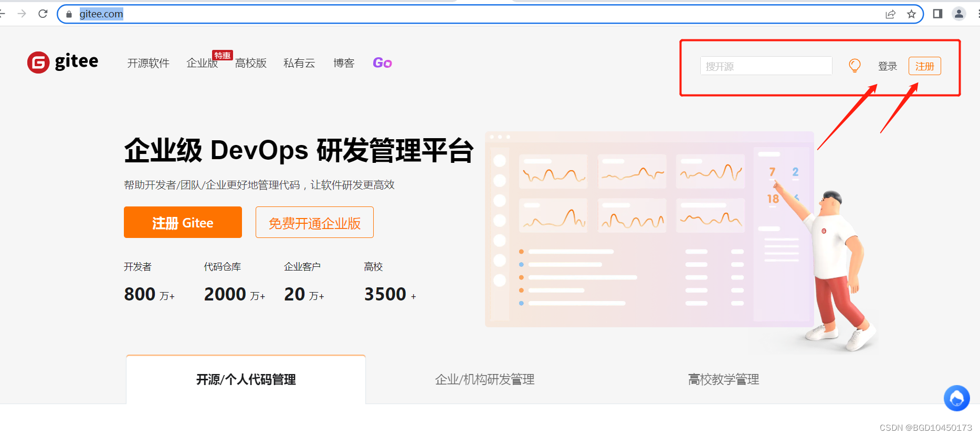Click the 特惠 red badge
The image size is (980, 436).
(223, 55)
